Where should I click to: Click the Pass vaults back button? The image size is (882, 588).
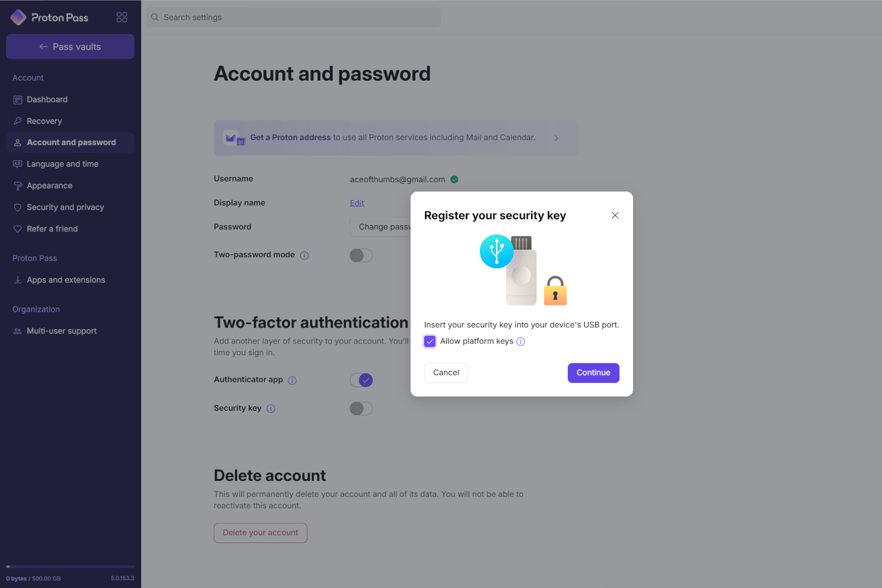tap(70, 46)
